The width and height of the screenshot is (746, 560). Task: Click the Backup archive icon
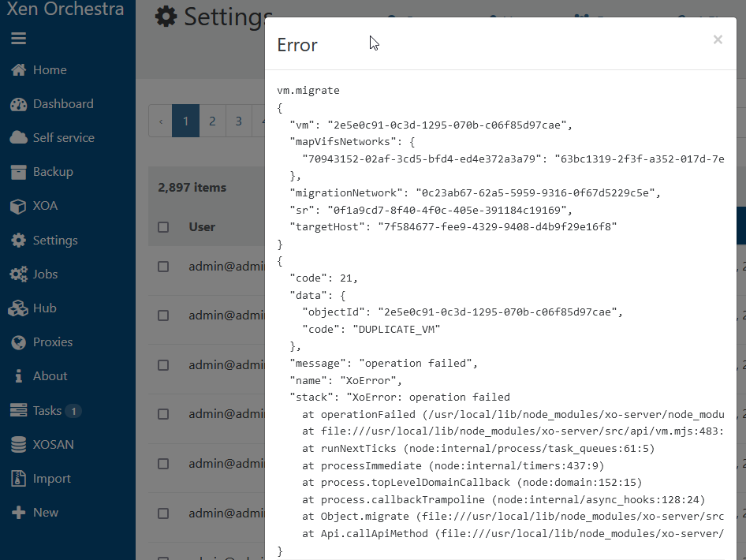click(19, 172)
